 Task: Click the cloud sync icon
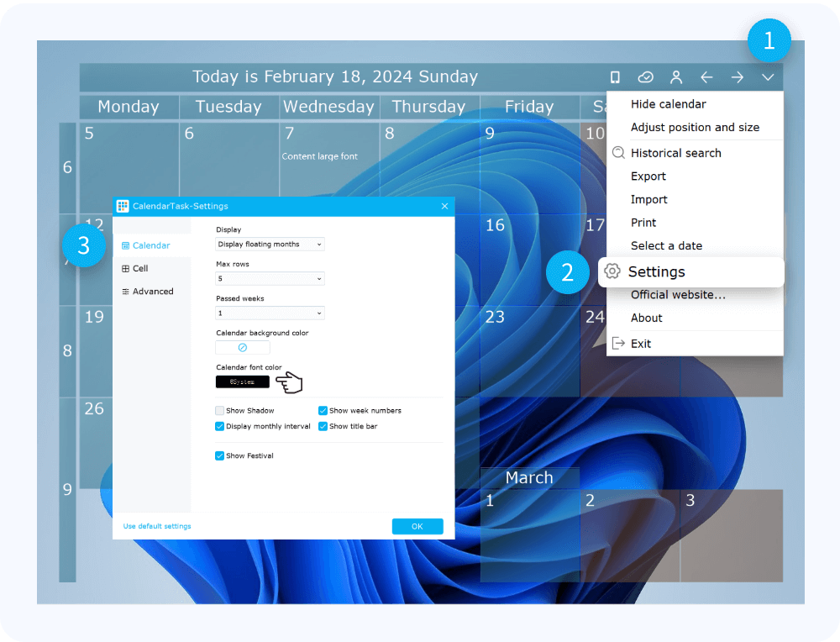coord(645,77)
